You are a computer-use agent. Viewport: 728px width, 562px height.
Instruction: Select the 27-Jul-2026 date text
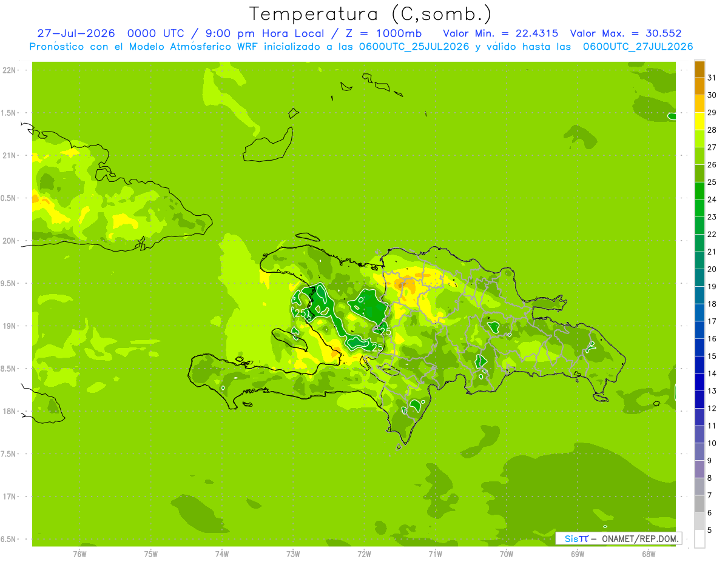coord(76,33)
